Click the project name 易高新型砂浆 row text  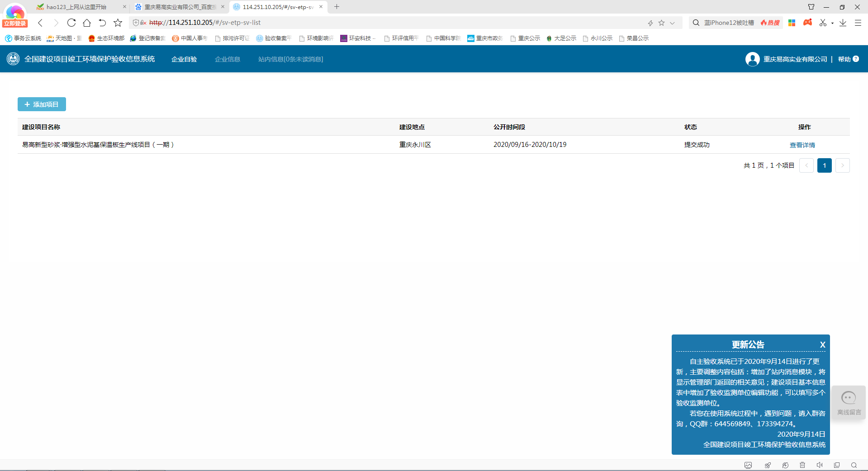[x=98, y=145]
